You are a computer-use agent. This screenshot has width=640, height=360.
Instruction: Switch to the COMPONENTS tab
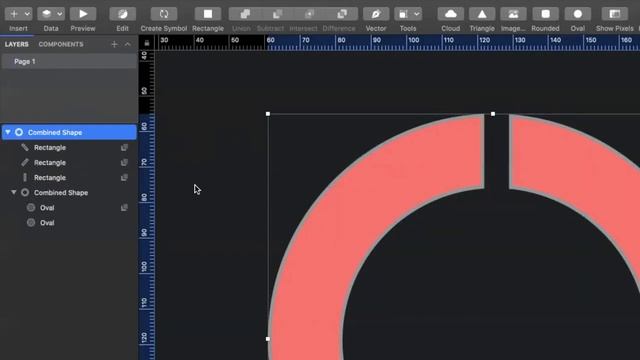tap(61, 44)
